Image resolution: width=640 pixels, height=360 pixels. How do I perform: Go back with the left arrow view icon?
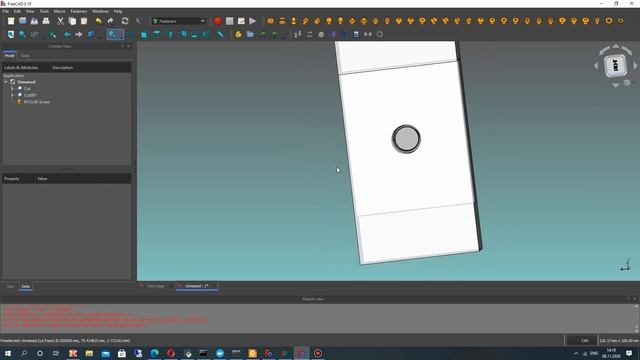[x=67, y=35]
